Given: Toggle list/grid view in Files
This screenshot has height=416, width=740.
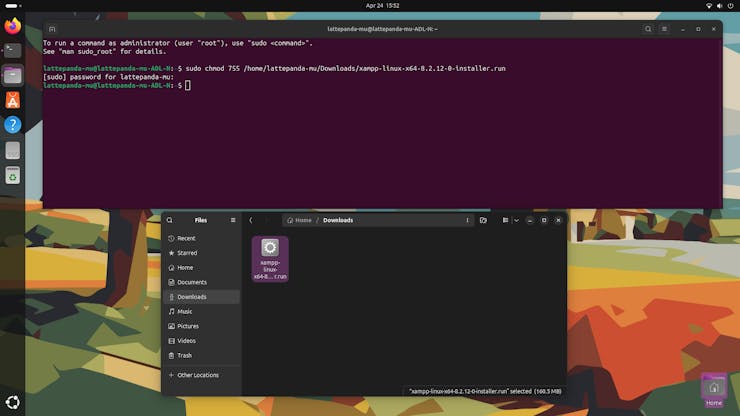Looking at the screenshot, I should (505, 220).
